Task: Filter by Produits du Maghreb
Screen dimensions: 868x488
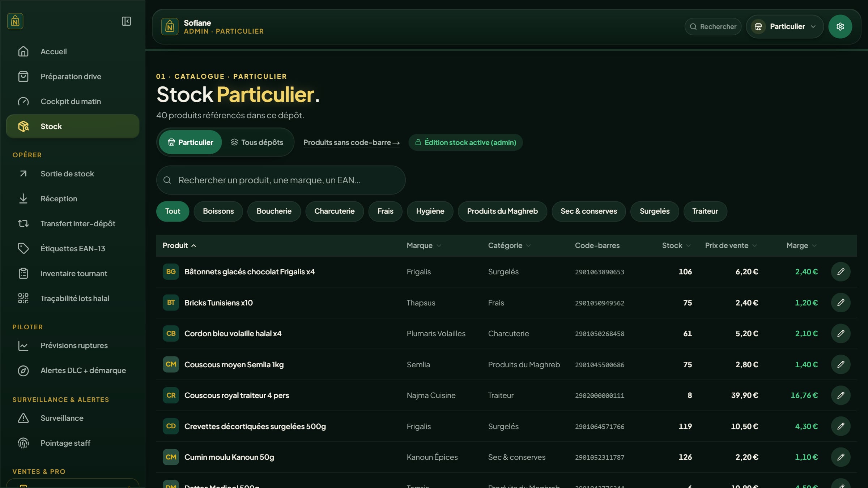Action: coord(502,211)
